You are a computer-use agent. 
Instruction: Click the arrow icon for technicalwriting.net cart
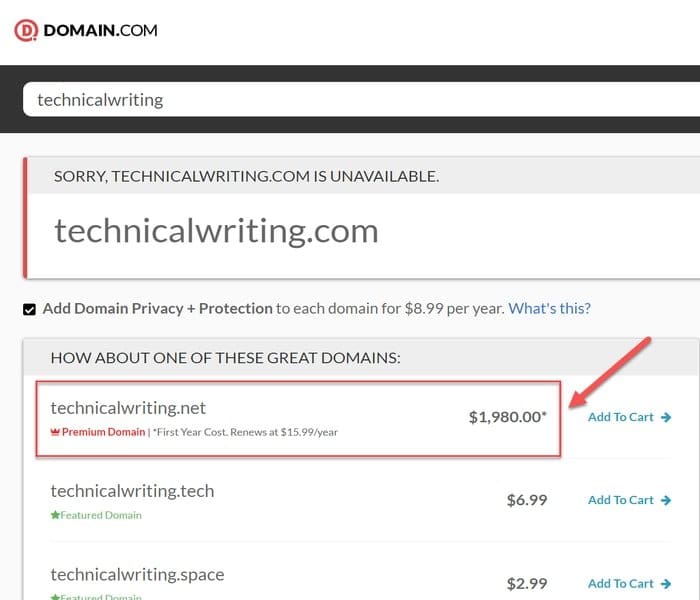coord(667,417)
